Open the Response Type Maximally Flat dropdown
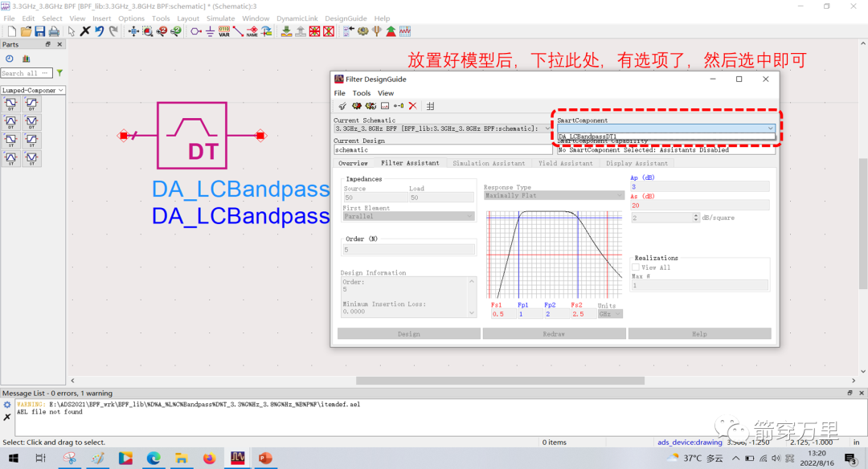Image resolution: width=868 pixels, height=469 pixels. tap(554, 195)
